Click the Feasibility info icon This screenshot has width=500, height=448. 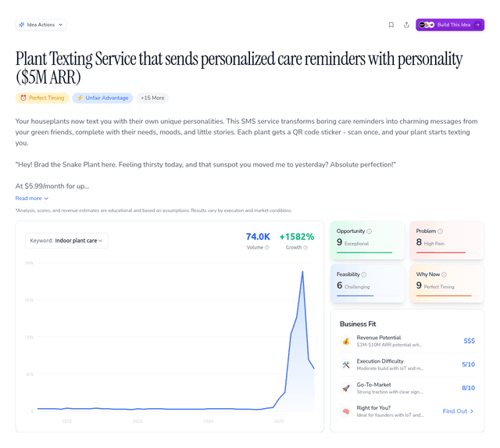[x=364, y=274]
